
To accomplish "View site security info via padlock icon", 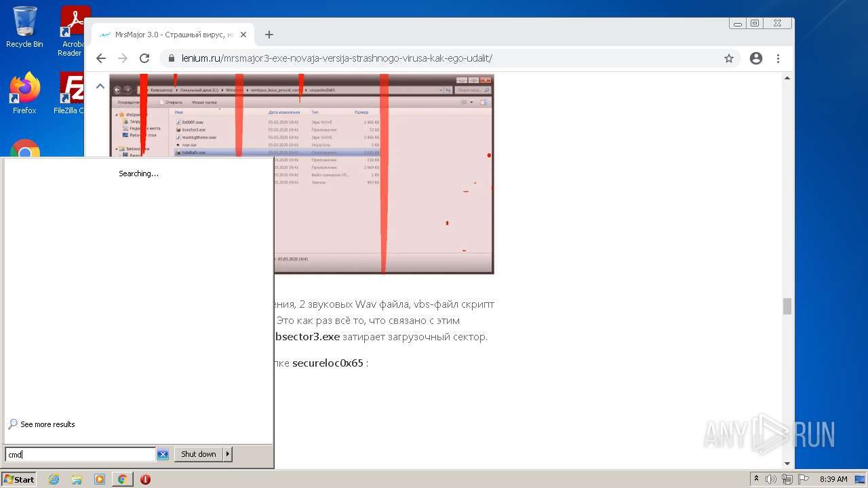I will click(x=172, y=58).
